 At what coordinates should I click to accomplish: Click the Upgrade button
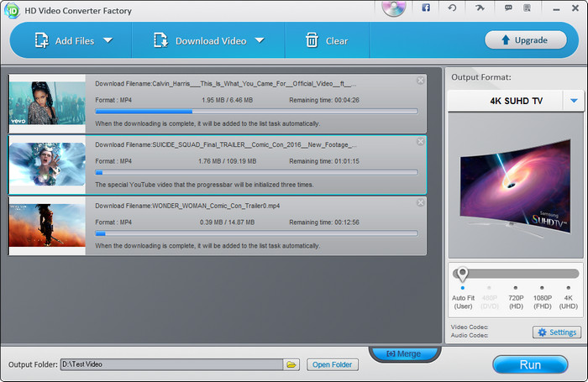coord(525,39)
